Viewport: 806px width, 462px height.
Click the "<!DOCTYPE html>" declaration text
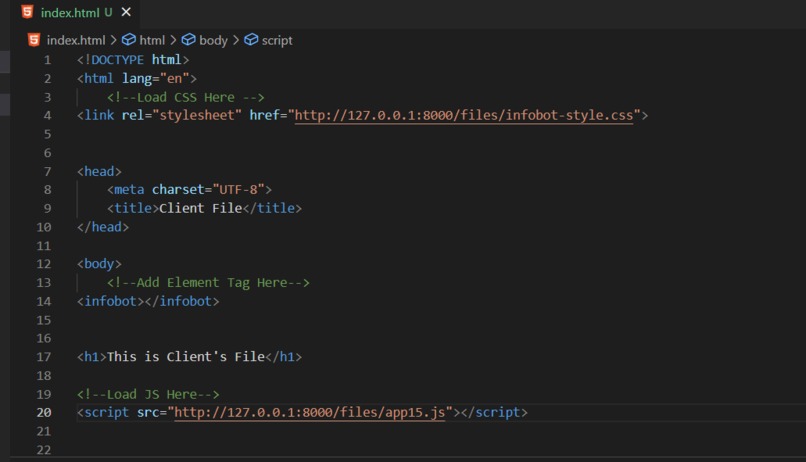click(133, 60)
